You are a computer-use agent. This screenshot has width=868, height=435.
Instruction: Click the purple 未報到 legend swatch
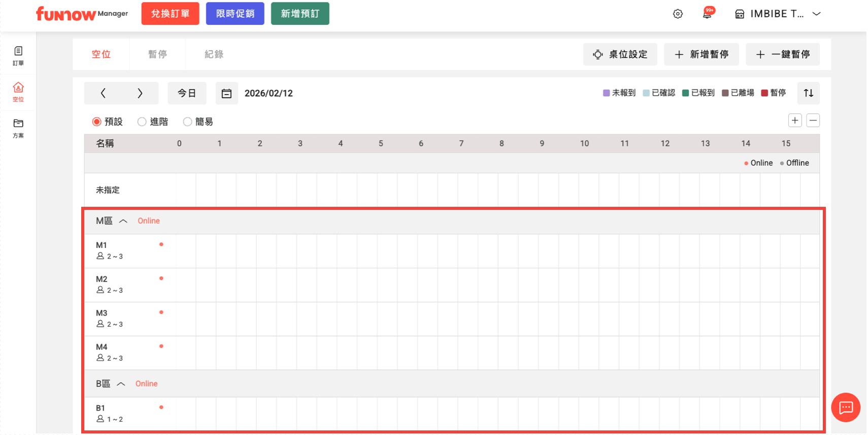coord(606,93)
